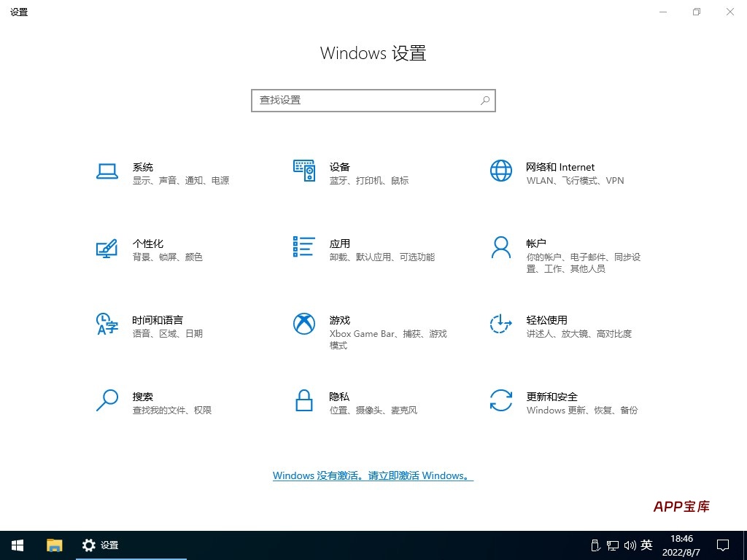Open the 轻松使用 dashed clock icon
The height and width of the screenshot is (560, 747).
[x=500, y=324]
